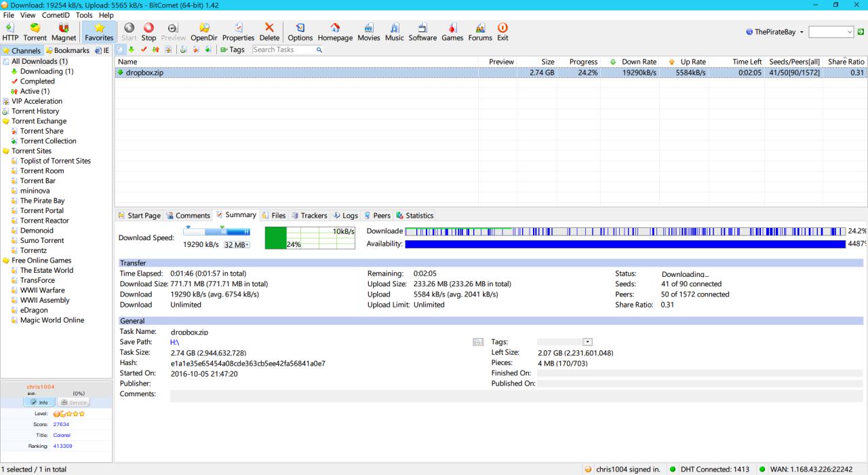Open the Movies toolbar shortcut
Image resolution: width=868 pixels, height=475 pixels.
(369, 31)
